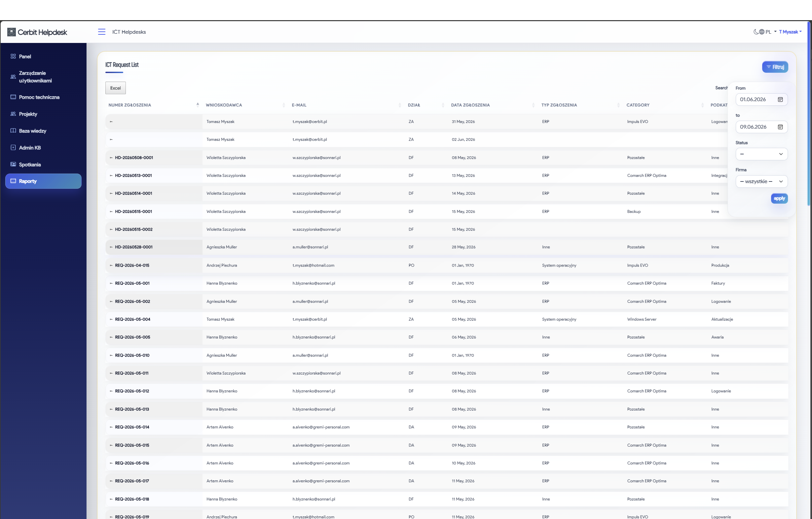Viewport: 812px width, 519px height.
Task: Expand the HD-20260508-0001 row
Action: (111, 158)
